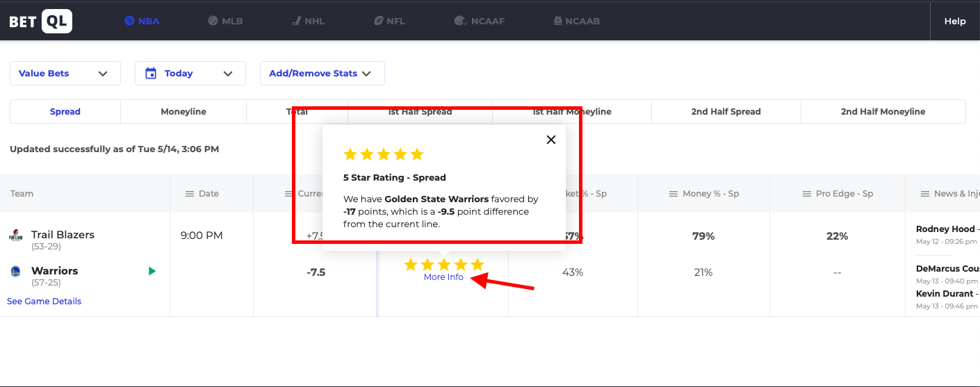Click the 22% Pro Edge value

pos(838,236)
